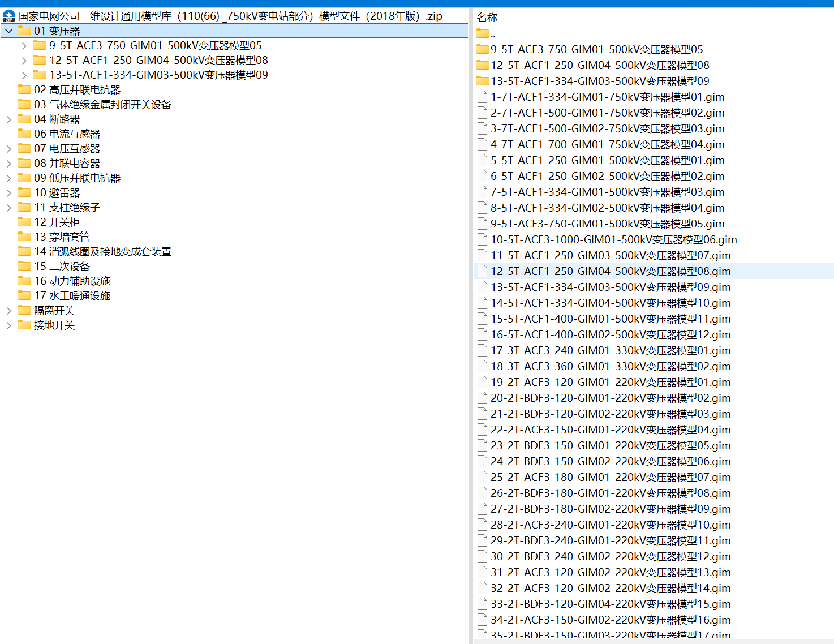Image resolution: width=834 pixels, height=644 pixels.
Task: Click the file icon of 3-7T-ACF1-500-GIM02-750kV变压器模型03.gim
Action: (482, 128)
